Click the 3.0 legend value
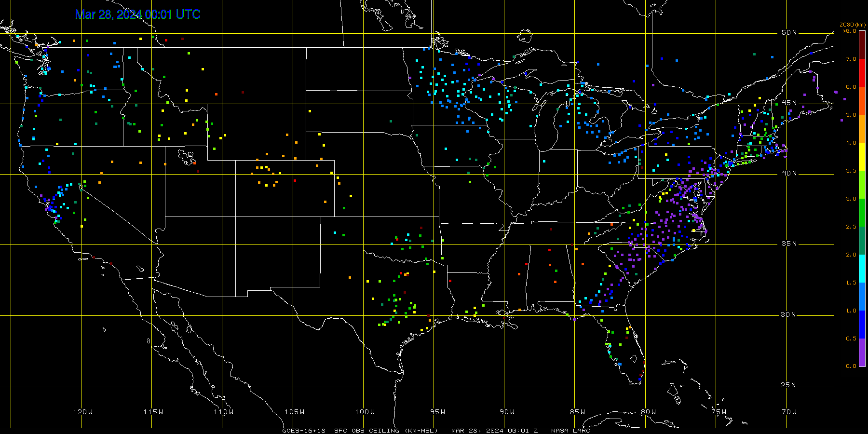This screenshot has height=434, width=868. pyautogui.click(x=851, y=199)
